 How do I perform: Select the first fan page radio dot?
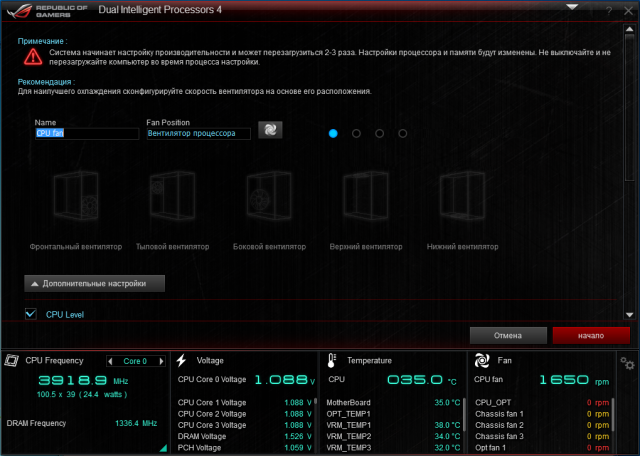click(x=333, y=133)
